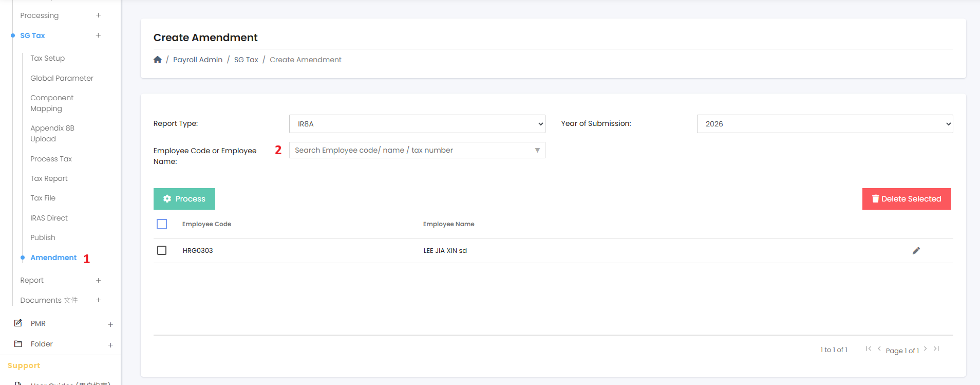This screenshot has height=385, width=980.
Task: Open the Payroll Admin breadcrumb link
Action: pyautogui.click(x=198, y=60)
